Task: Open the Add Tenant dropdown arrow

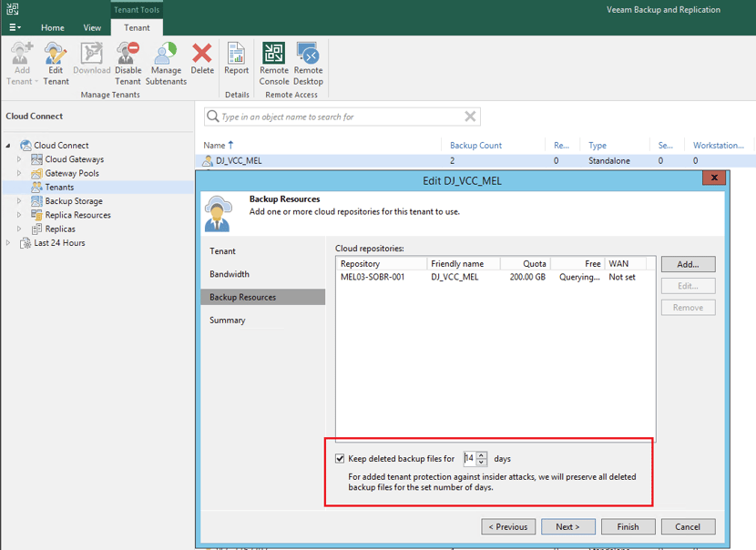Action: (x=36, y=81)
